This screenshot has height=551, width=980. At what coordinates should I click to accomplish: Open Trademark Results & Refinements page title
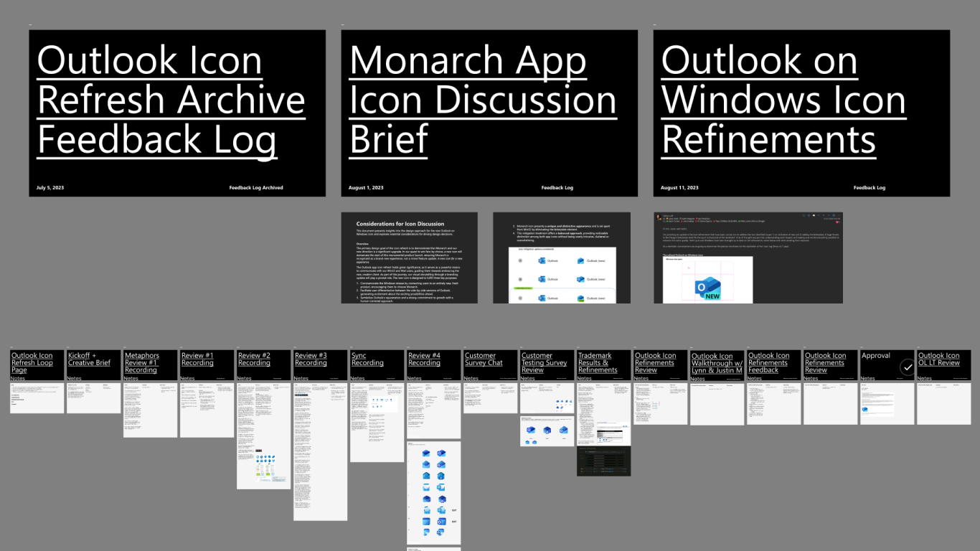598,362
